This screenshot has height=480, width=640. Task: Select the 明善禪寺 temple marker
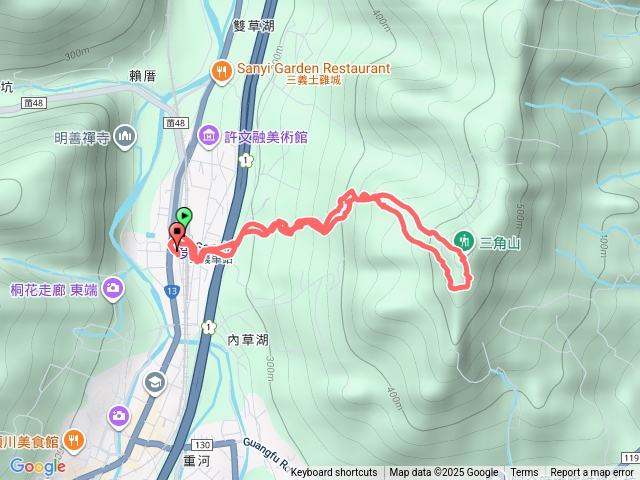(x=124, y=137)
